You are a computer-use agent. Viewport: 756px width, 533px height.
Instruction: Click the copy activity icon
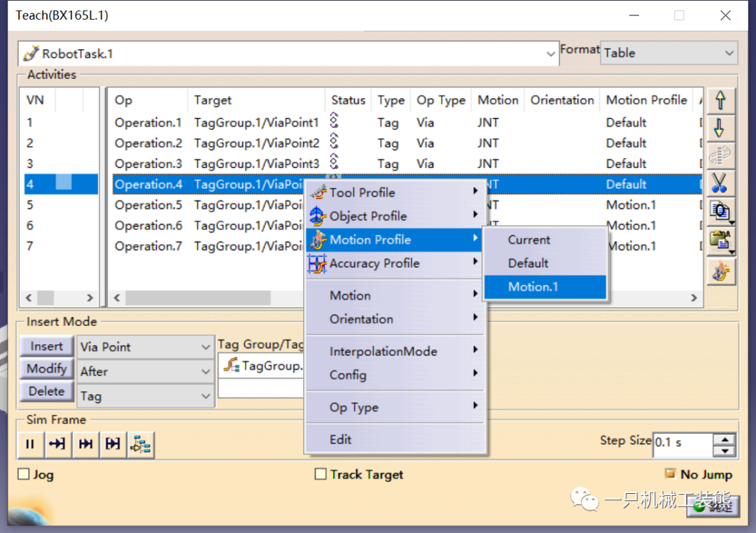(720, 211)
